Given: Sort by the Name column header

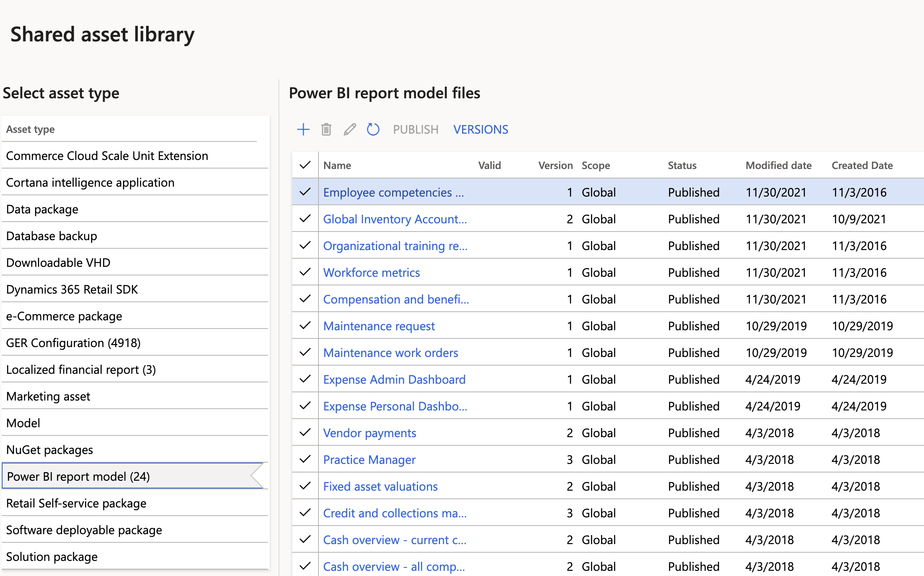Looking at the screenshot, I should click(337, 165).
